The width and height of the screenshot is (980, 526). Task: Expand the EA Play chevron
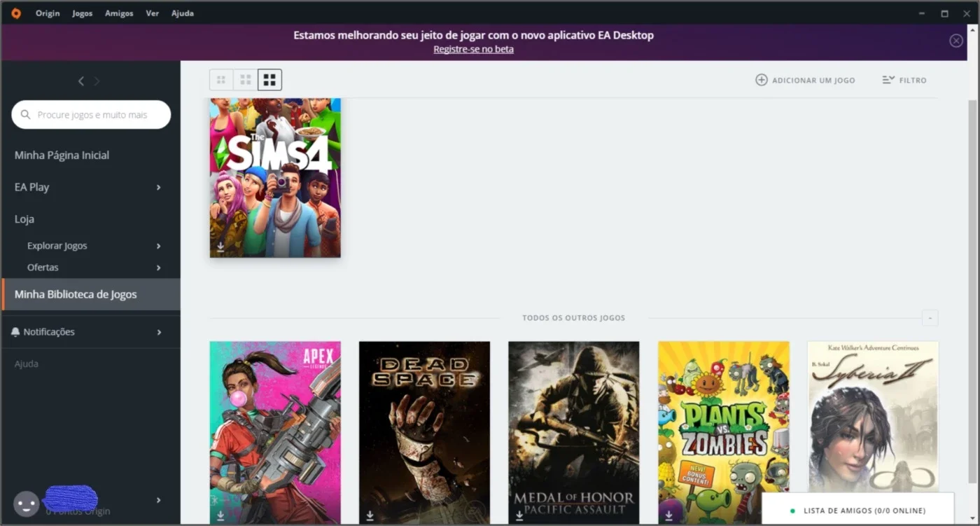tap(159, 187)
